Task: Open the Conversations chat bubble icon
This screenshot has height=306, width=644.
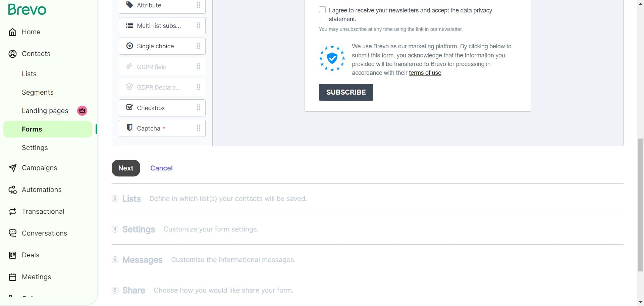Action: (x=12, y=233)
